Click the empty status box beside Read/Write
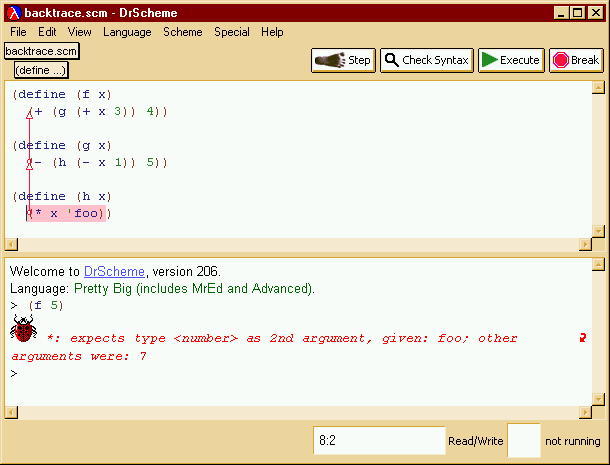610x465 pixels. click(x=524, y=440)
